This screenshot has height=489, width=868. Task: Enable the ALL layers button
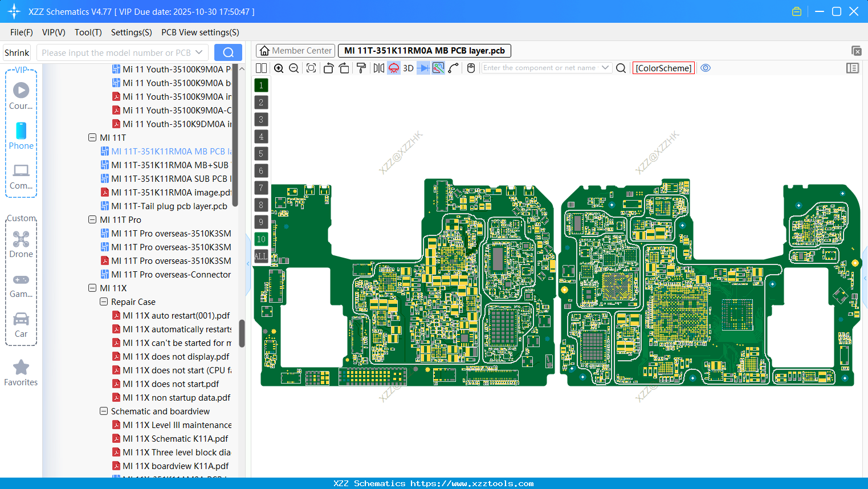click(261, 256)
